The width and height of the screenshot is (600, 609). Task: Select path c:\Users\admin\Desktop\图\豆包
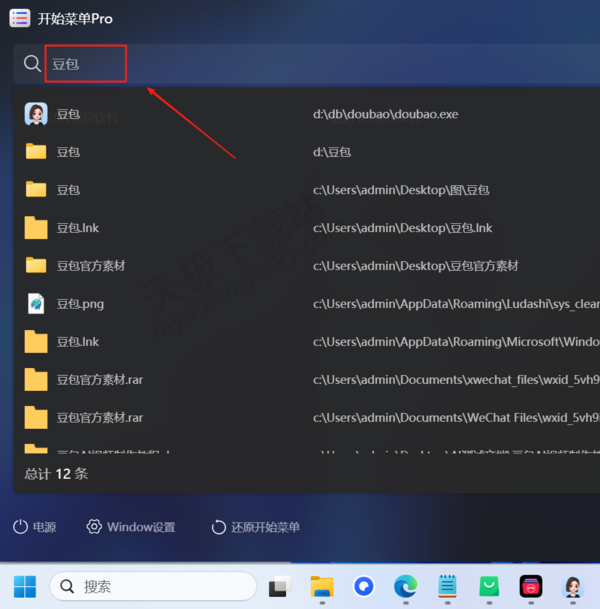(x=401, y=190)
